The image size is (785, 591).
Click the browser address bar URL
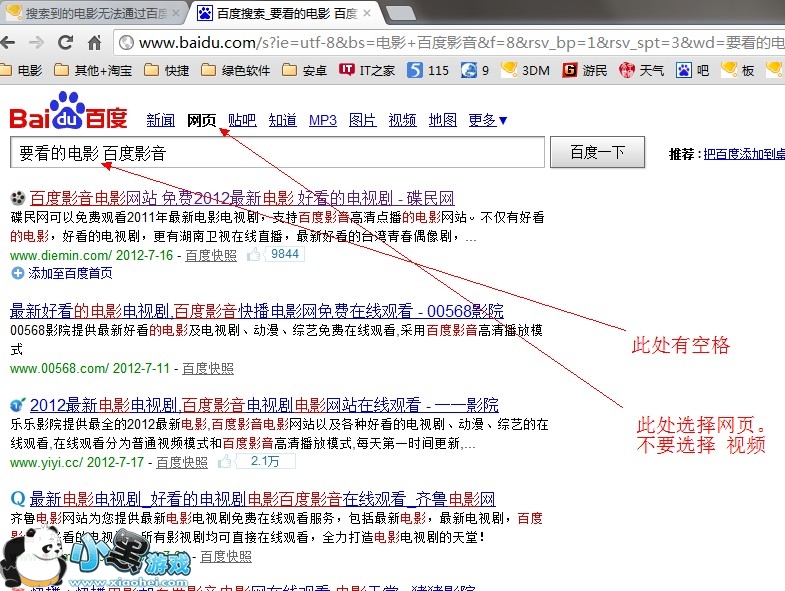pyautogui.click(x=451, y=43)
